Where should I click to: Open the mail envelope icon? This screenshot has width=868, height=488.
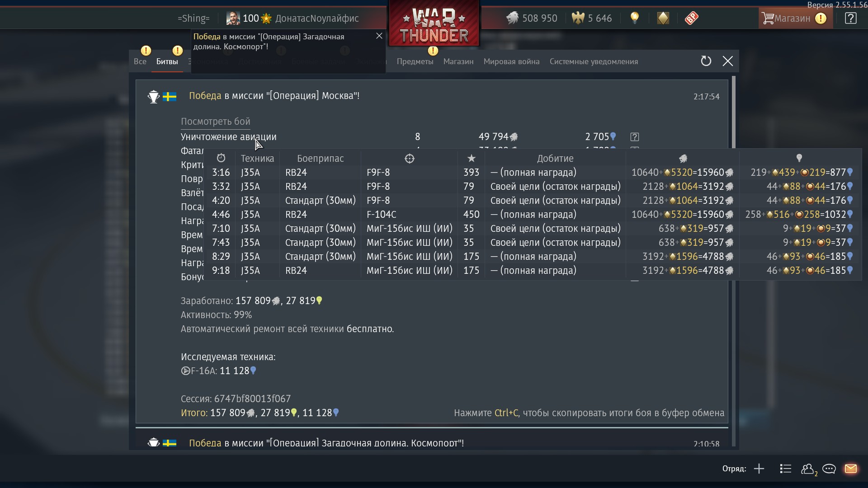850,469
